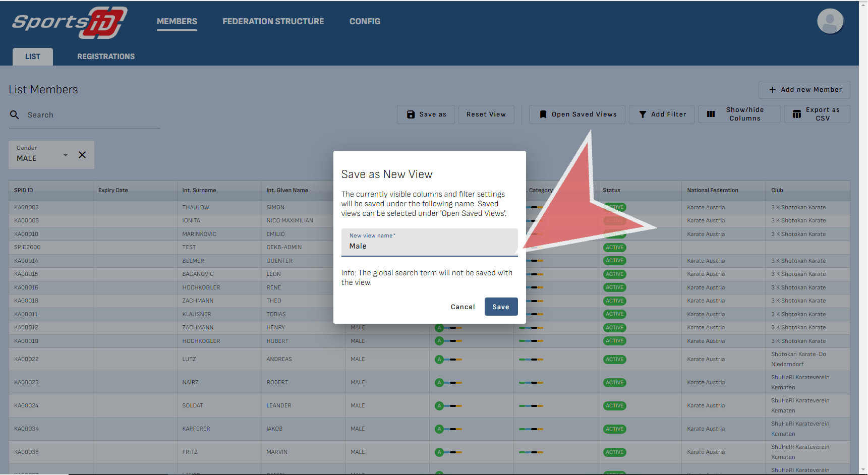868x475 pixels.
Task: Switch to the Registrations tab
Action: pyautogui.click(x=106, y=56)
